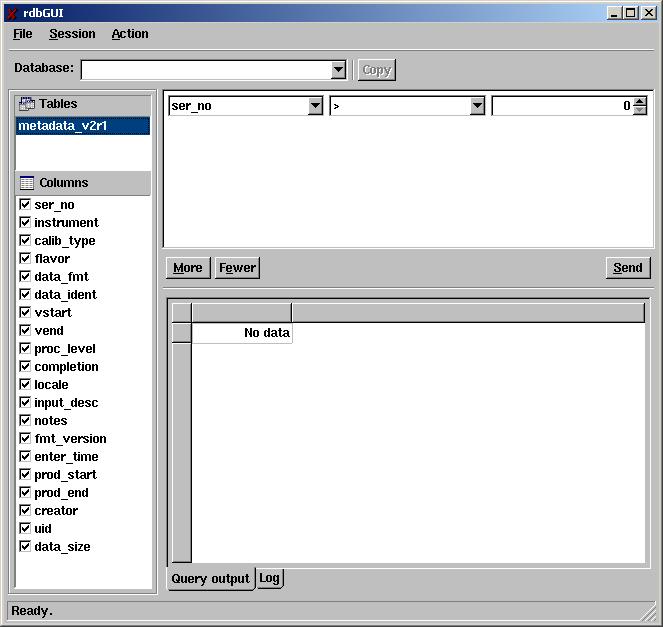
Task: Toggle the instrument column checkbox
Action: pyautogui.click(x=25, y=222)
